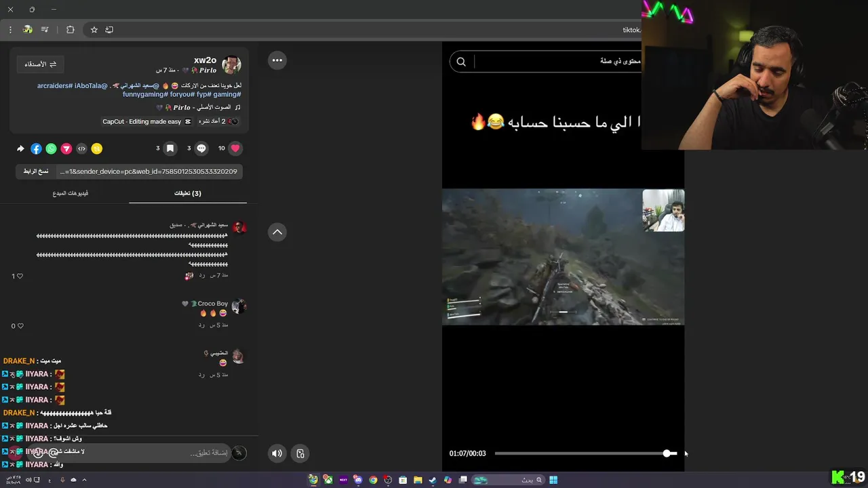Screen dimensions: 868x488
Task: Share video to WhatsApp
Action: click(x=51, y=148)
